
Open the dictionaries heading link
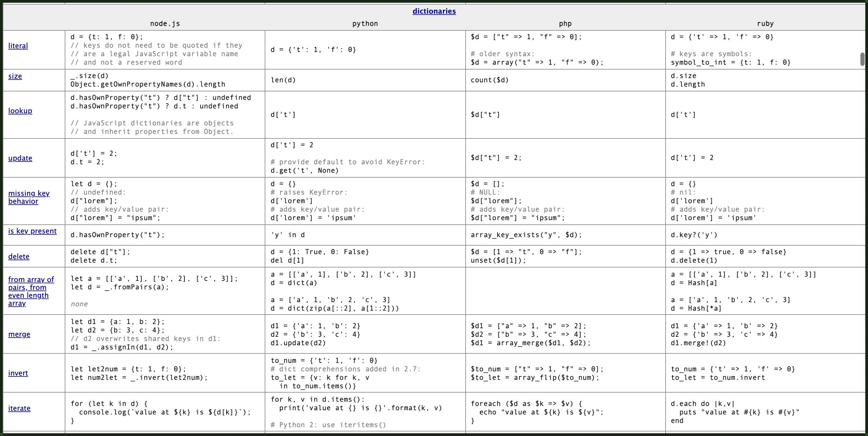pyautogui.click(x=434, y=11)
